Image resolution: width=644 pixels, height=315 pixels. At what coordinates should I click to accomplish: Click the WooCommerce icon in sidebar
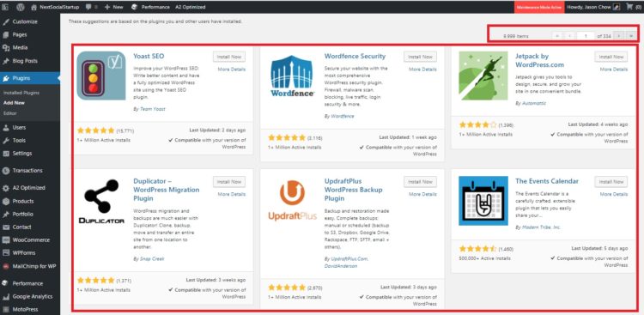(6, 239)
